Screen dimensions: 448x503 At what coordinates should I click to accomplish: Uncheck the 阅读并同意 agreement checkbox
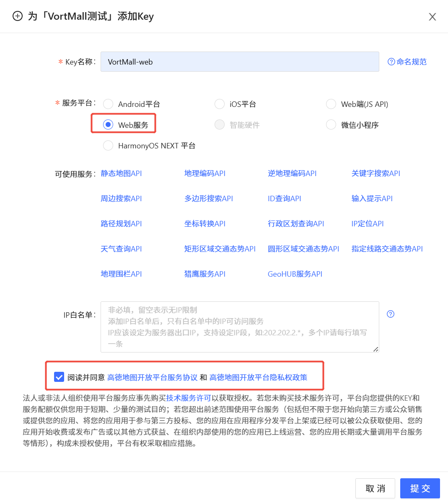click(59, 377)
